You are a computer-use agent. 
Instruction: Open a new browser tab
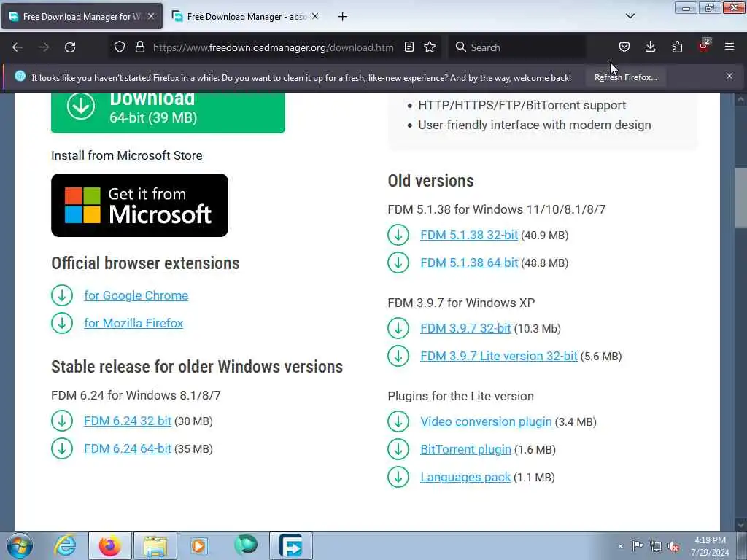click(x=343, y=17)
